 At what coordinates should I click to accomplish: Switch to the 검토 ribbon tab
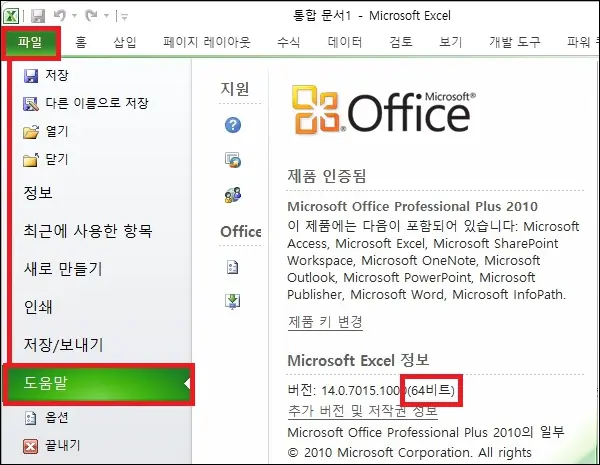(x=401, y=42)
